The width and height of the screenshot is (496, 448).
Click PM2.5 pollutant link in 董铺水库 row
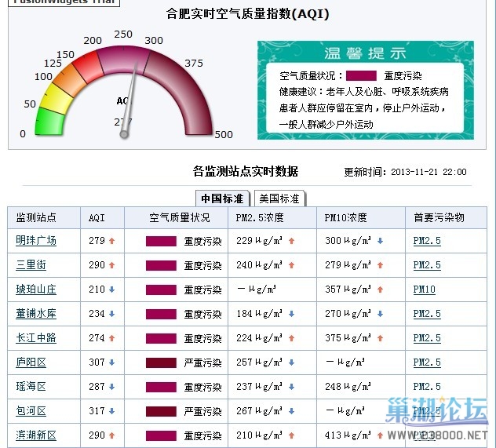click(427, 314)
